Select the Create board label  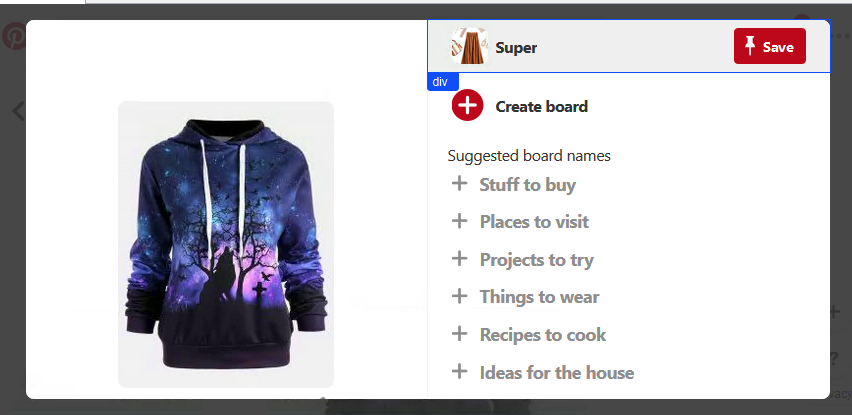(x=542, y=106)
